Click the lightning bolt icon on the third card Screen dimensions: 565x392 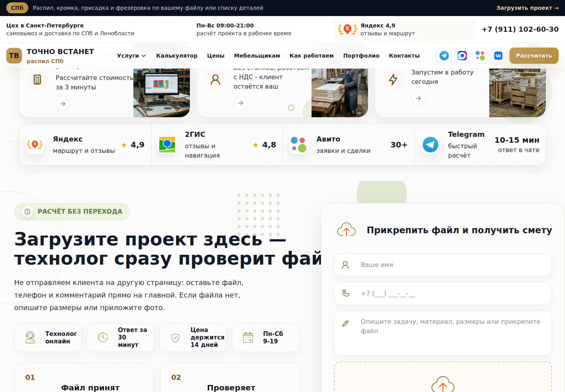(x=393, y=80)
